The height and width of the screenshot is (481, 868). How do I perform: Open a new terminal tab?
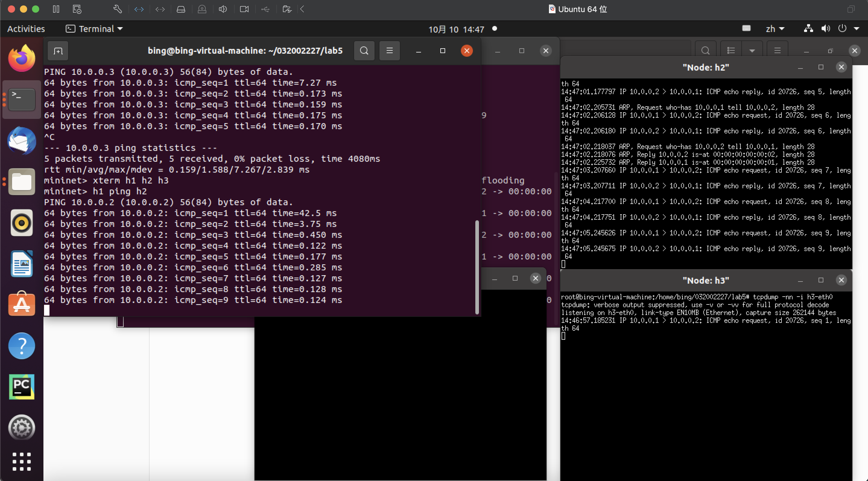pos(58,51)
